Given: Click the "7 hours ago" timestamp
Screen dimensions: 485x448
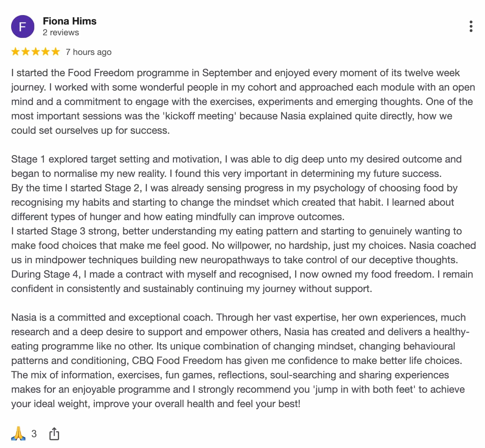Looking at the screenshot, I should 89,52.
